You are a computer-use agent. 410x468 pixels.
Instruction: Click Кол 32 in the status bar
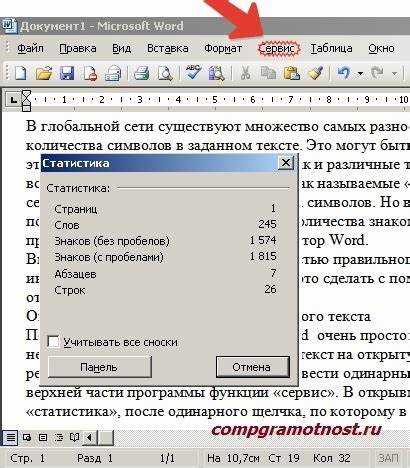click(x=332, y=458)
